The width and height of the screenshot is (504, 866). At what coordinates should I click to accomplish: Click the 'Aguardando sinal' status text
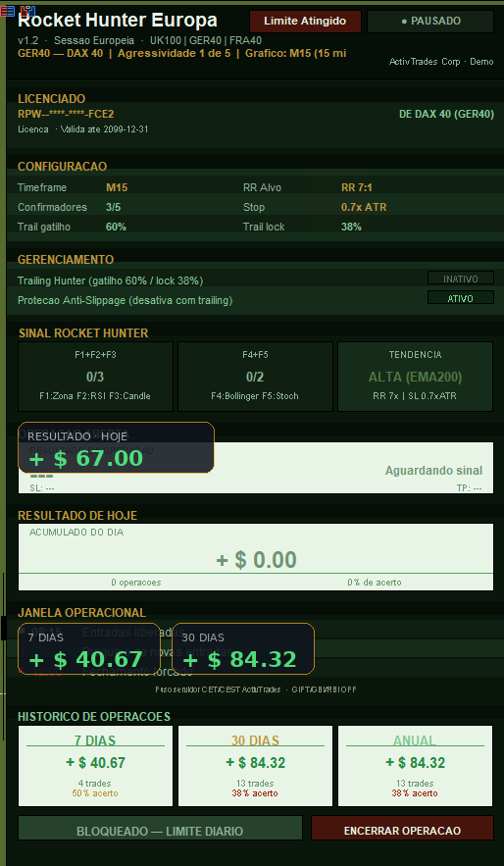click(x=434, y=471)
